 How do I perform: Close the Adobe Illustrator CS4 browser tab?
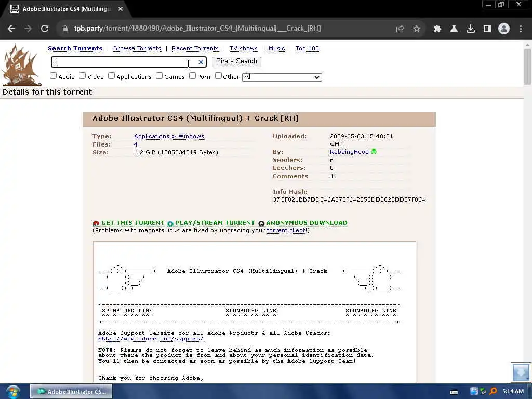click(121, 9)
